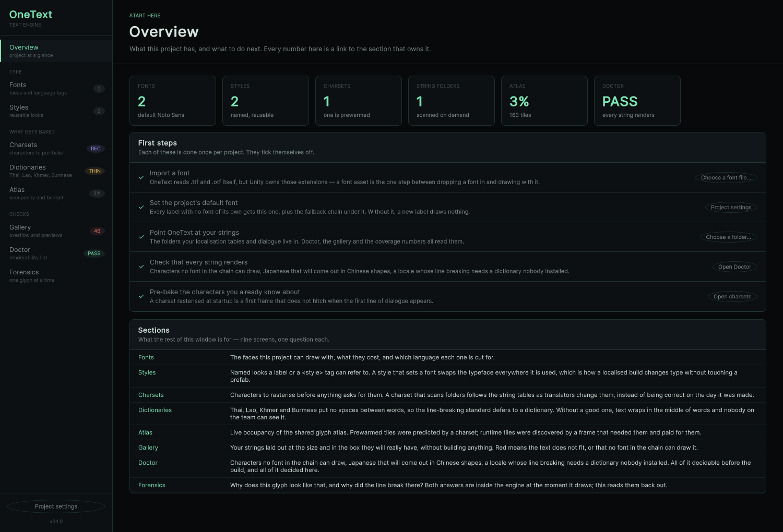
Task: Open Dictionaries sidebar entry
Action: pos(56,171)
